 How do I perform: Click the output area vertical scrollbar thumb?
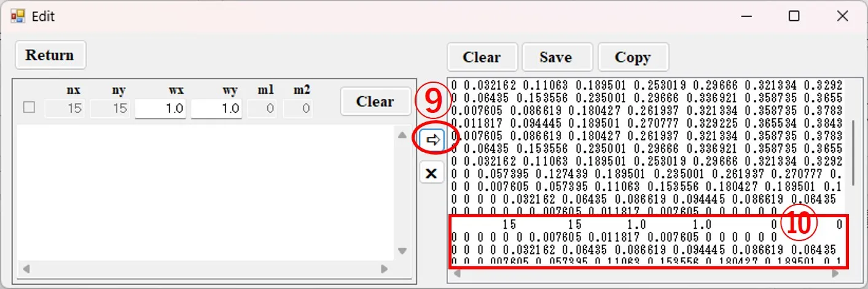[x=853, y=152]
